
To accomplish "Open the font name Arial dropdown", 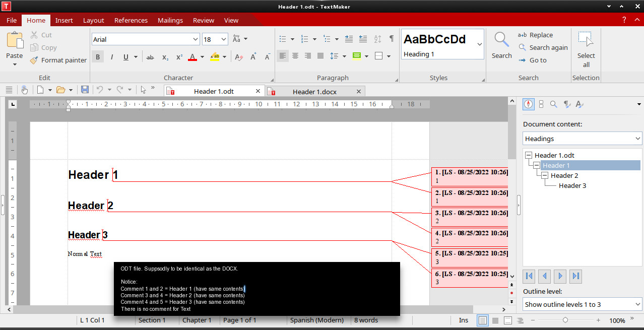I will point(196,39).
